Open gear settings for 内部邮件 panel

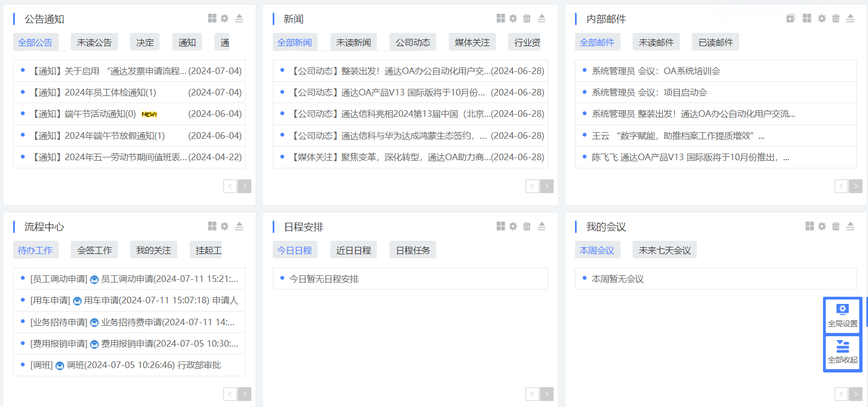tap(821, 19)
